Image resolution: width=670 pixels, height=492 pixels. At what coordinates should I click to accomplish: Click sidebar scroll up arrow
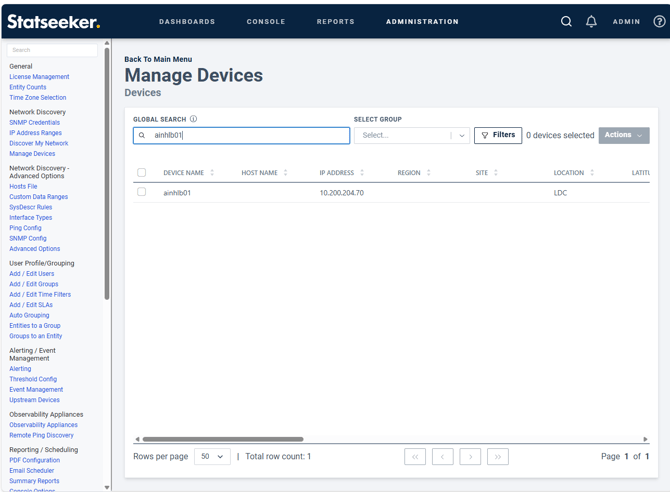pyautogui.click(x=107, y=43)
